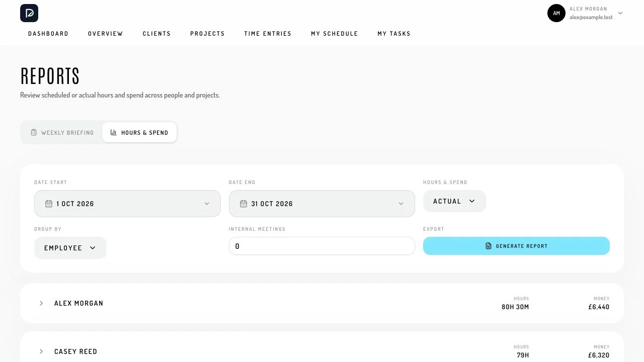Click the calendar icon in Date End
Screen dimensions: 644x362
pyautogui.click(x=244, y=204)
